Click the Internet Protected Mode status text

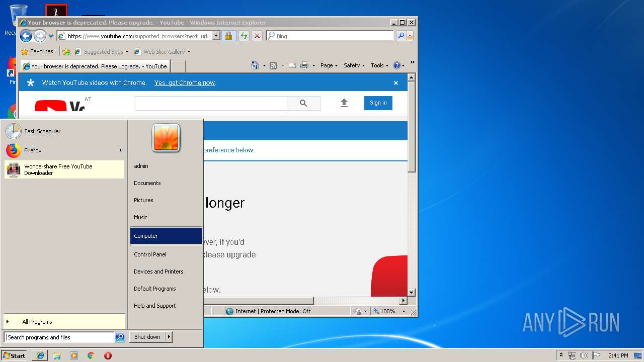273,311
